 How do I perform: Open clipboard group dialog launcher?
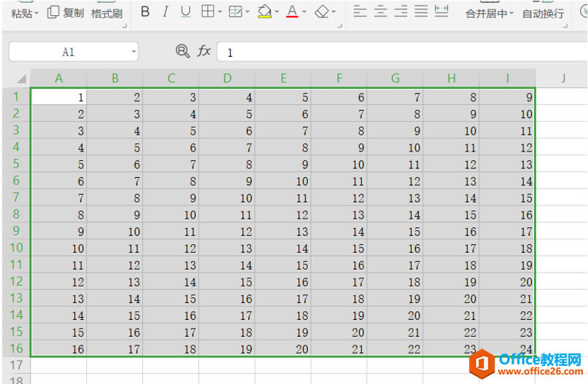125,26
